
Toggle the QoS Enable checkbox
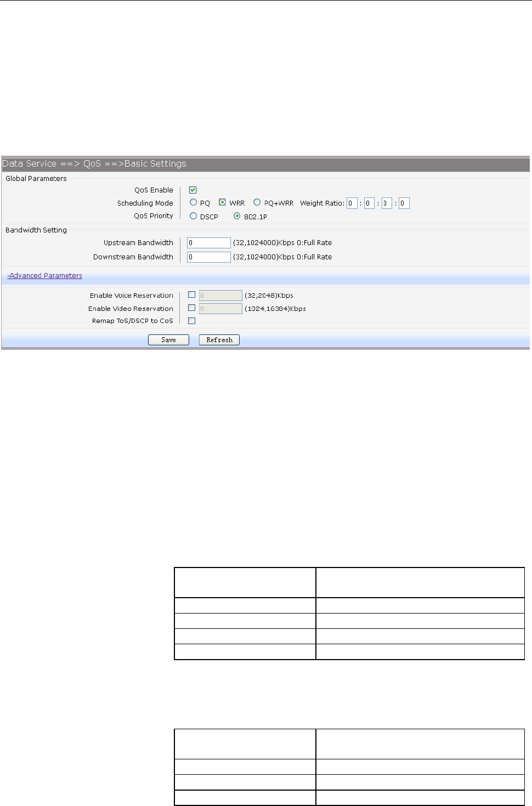coord(193,190)
